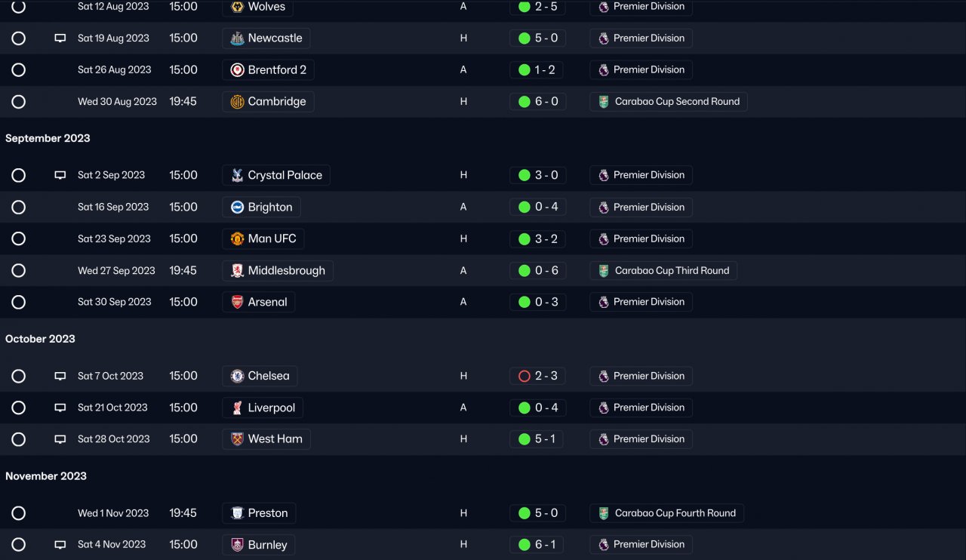The width and height of the screenshot is (966, 560).
Task: Open Carabao Cup Fourth Round competition
Action: coord(674,513)
